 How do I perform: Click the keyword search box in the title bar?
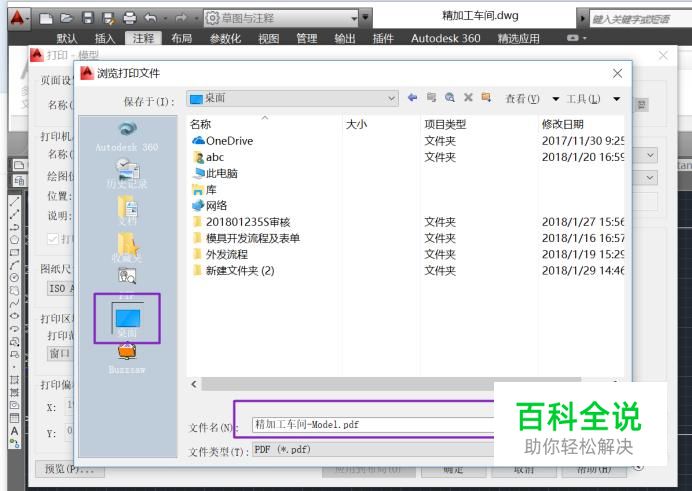pyautogui.click(x=641, y=19)
